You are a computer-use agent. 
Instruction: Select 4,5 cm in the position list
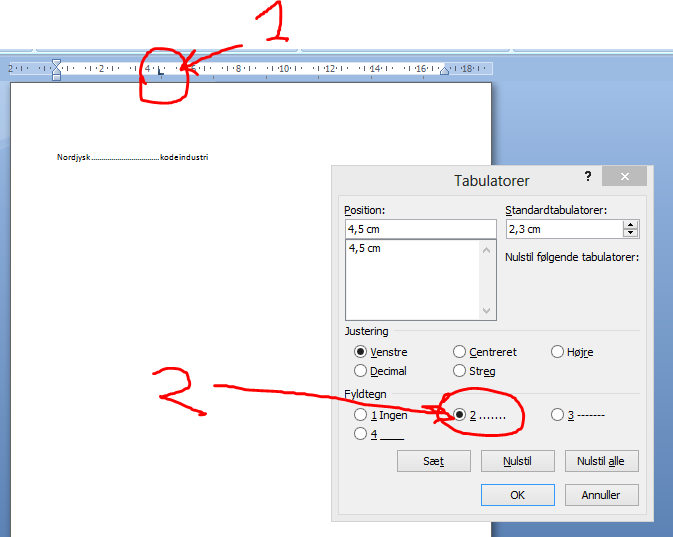365,249
